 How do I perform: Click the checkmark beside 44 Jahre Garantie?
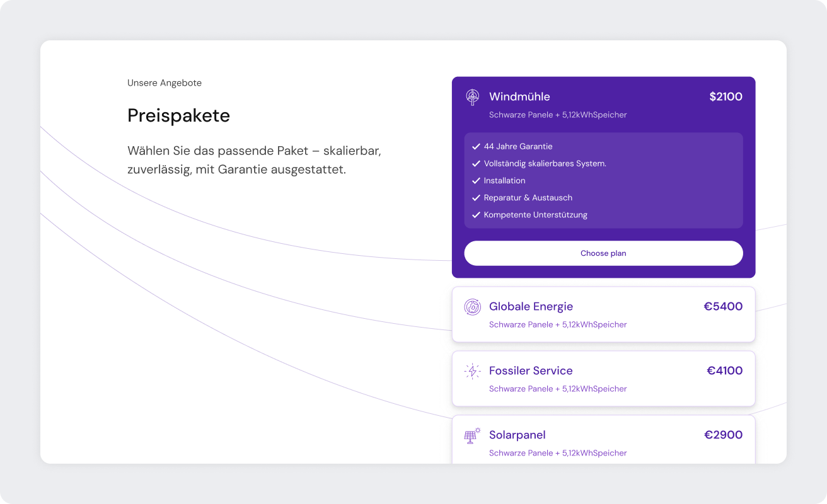click(476, 147)
